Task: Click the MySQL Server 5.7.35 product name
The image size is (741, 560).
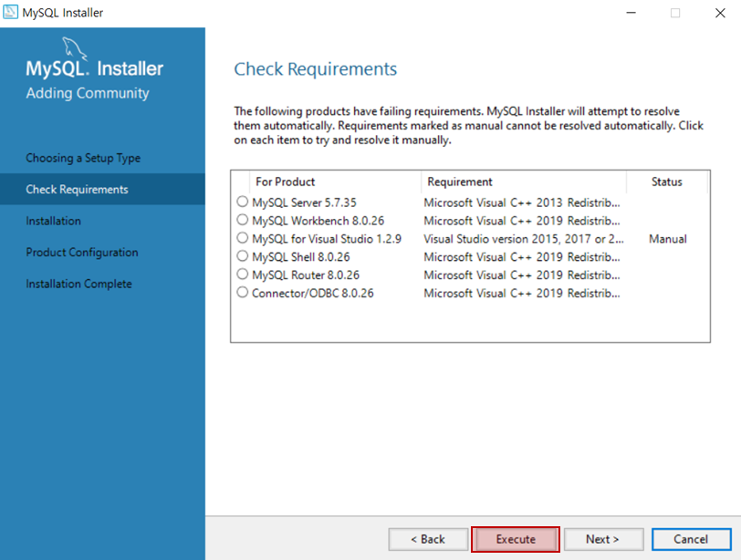Action: (x=305, y=202)
